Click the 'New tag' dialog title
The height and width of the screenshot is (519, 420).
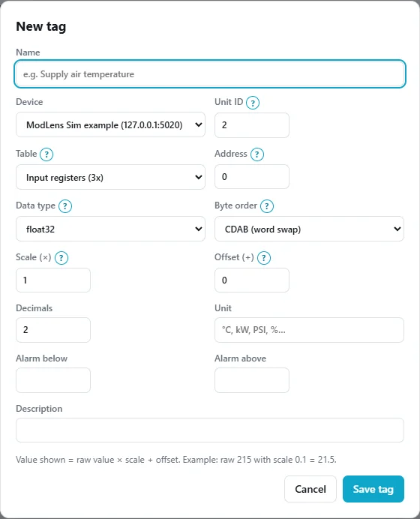[41, 26]
